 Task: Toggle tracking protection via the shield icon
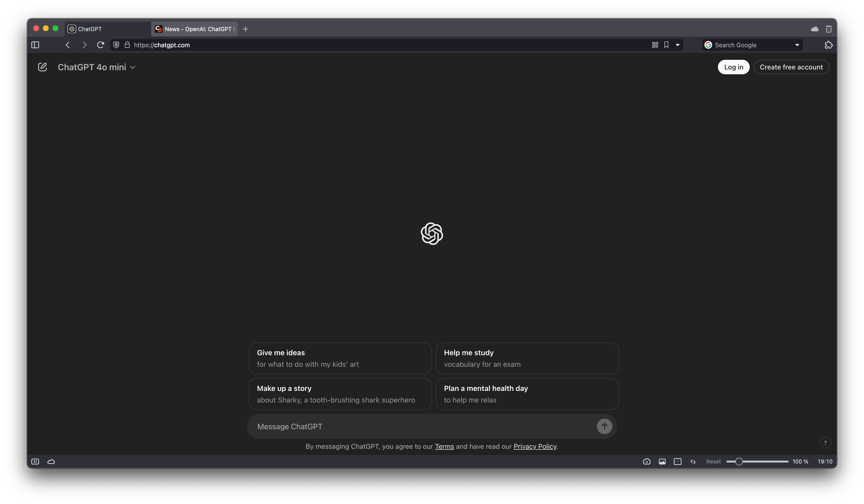116,45
